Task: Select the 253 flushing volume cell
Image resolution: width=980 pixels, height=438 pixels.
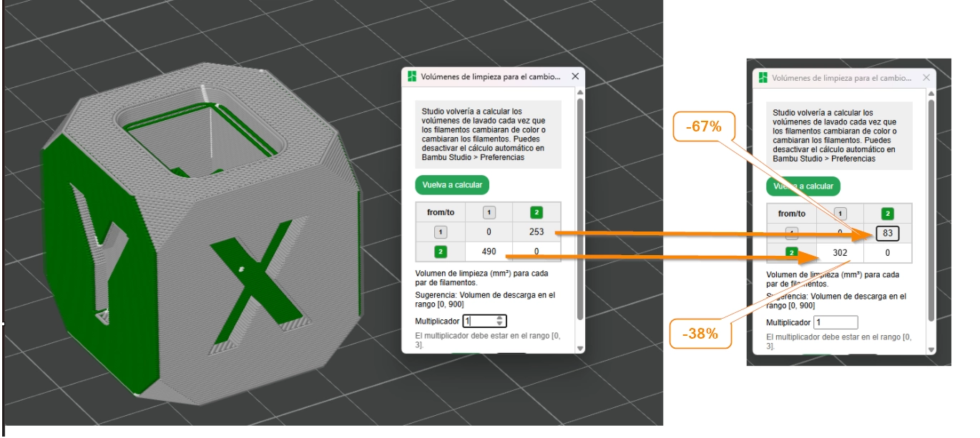Action: [x=537, y=232]
